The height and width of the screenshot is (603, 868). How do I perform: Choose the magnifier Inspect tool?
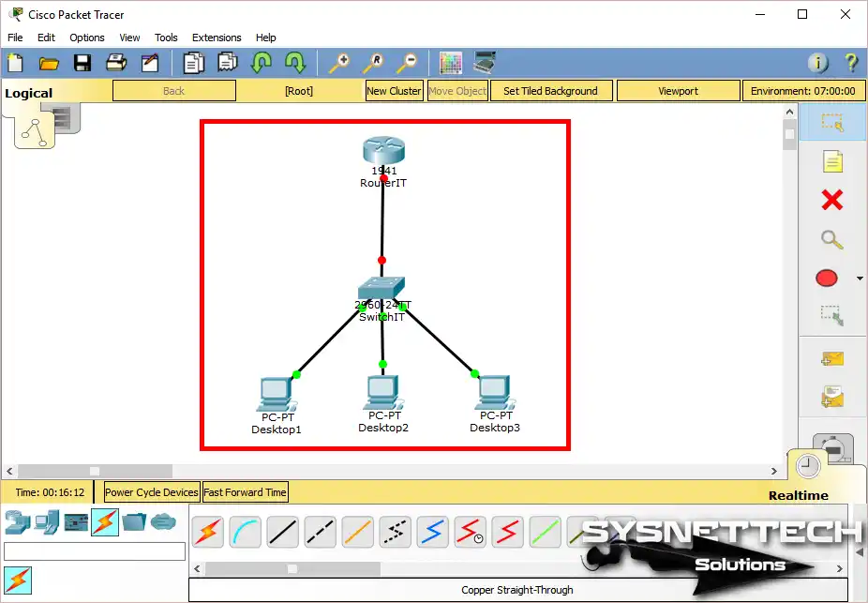(x=831, y=239)
